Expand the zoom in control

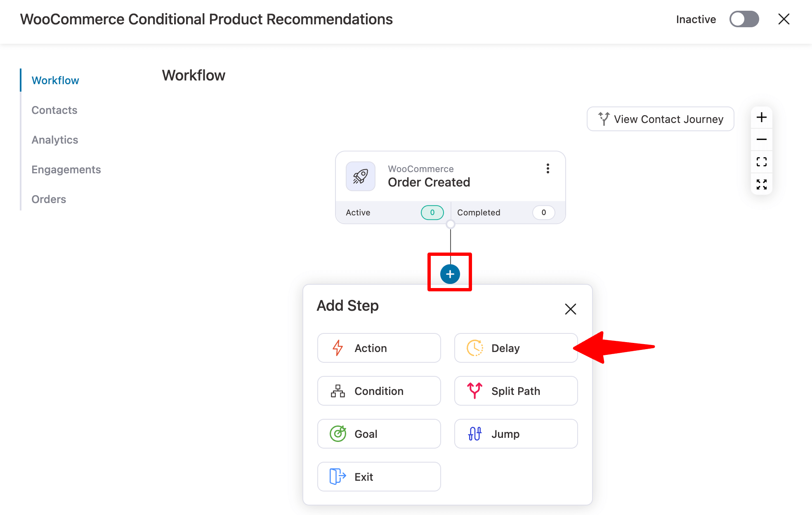pos(763,117)
